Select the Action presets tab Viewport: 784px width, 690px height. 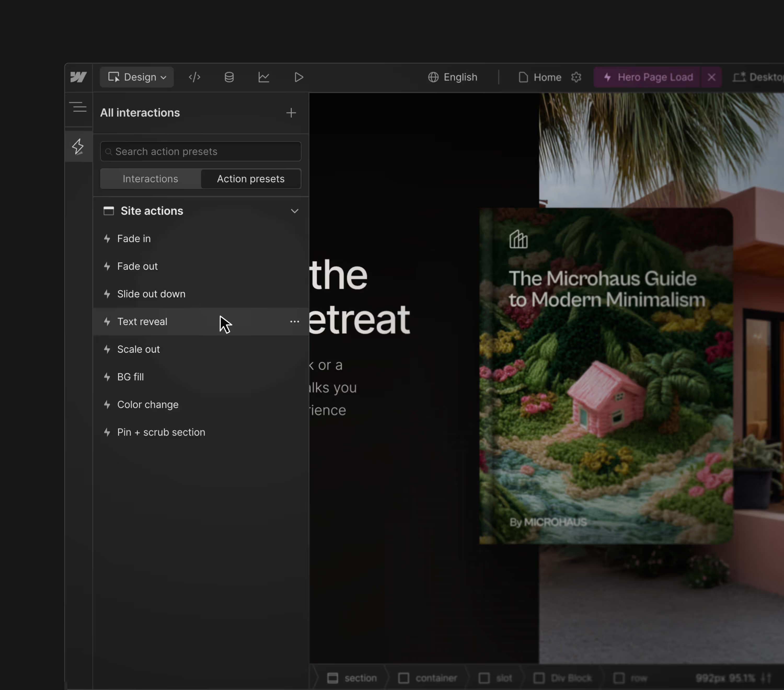pyautogui.click(x=250, y=179)
